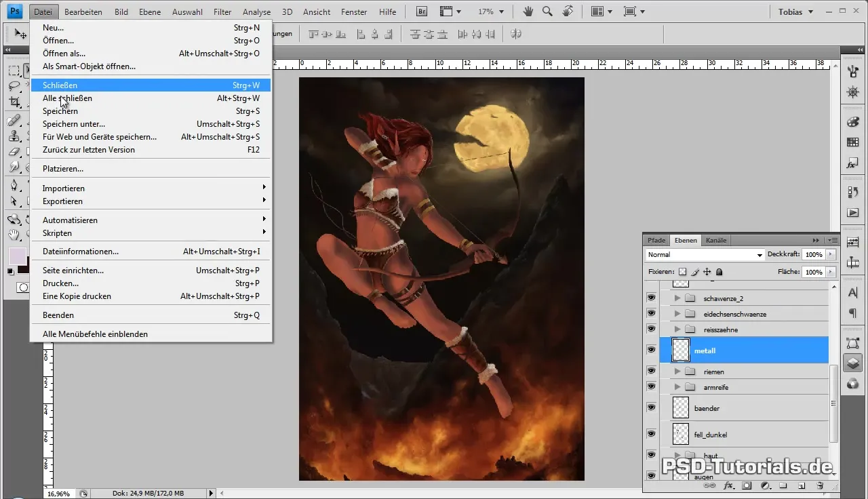Viewport: 868px width, 499px height.
Task: Hide the schawenze_2 group
Action: pos(652,298)
